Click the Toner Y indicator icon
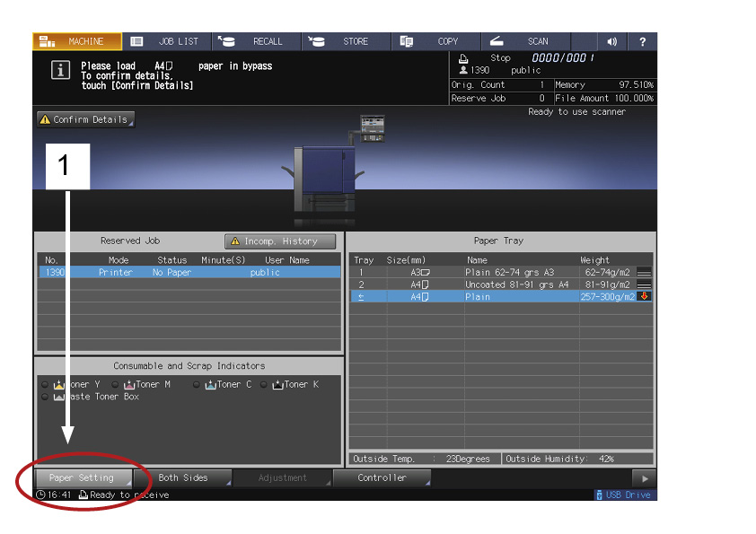Viewport: 756px width, 534px height. click(x=59, y=385)
